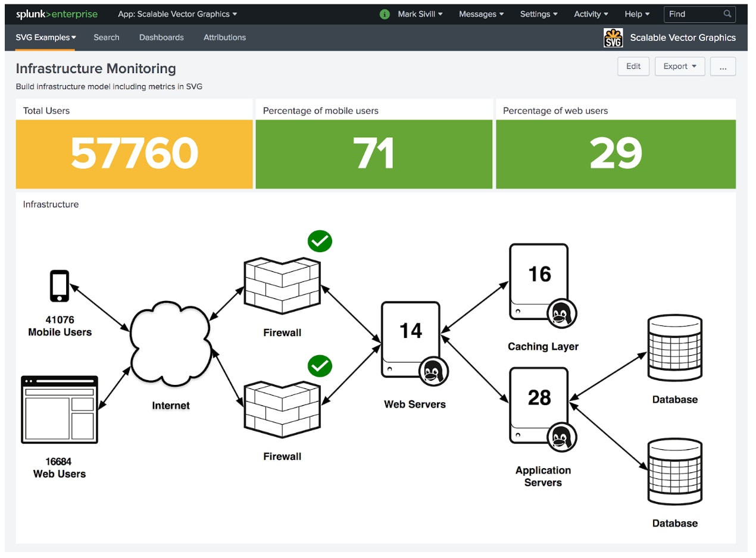
Task: Click the splunk>enterprise logo
Action: coord(57,14)
